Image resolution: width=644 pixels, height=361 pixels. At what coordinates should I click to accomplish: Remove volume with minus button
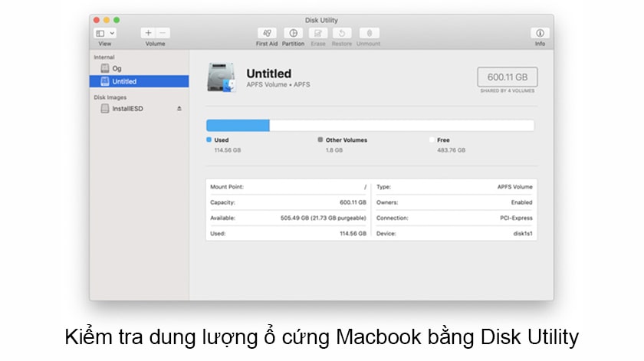[163, 33]
